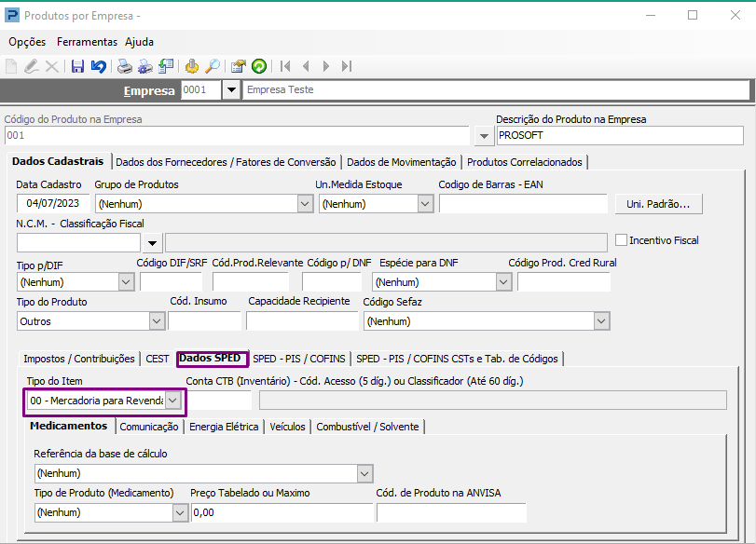Expand the Un.Medida Estoque combo box
This screenshot has height=544, width=756.
tap(425, 204)
